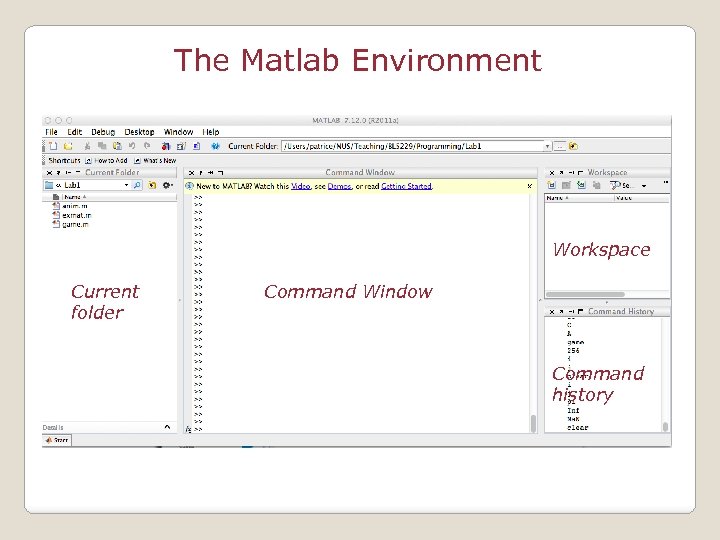Click the Import Data icon in Workspace
Screen dimensions: 720x540
(581, 185)
